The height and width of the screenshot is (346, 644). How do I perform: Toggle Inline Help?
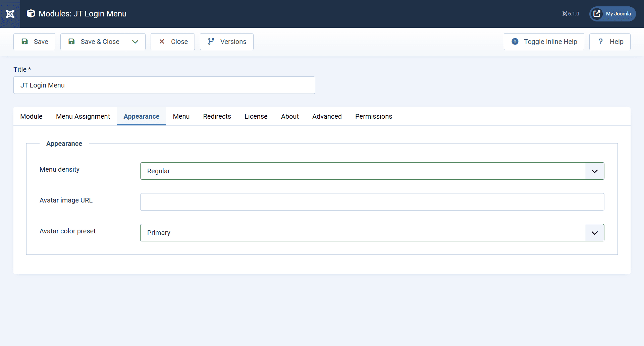(544, 42)
